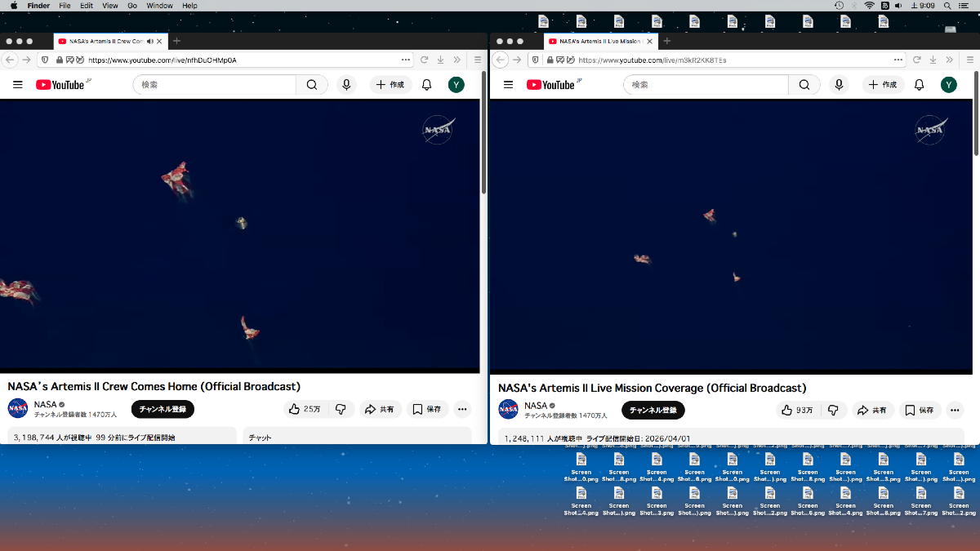Reload the page in left browser window
Screen dimensions: 980x551
click(x=425, y=60)
